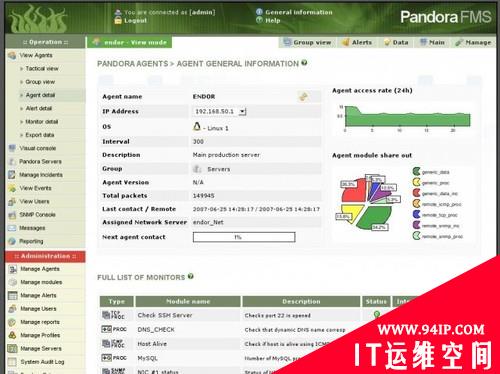Click the Agent module share out pie chart
Screen dimensions: 500x374
[368, 203]
